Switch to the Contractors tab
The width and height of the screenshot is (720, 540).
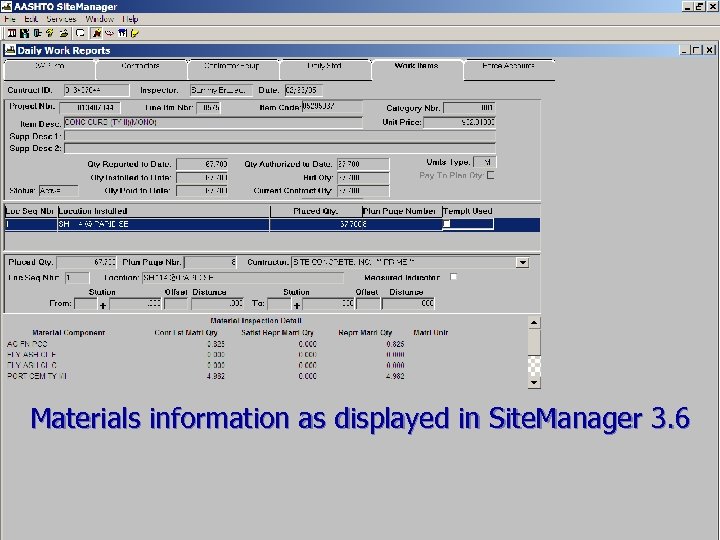pos(141,69)
